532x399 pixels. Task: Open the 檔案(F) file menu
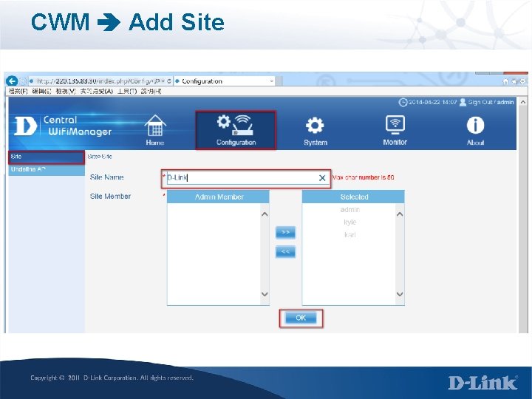(18, 92)
